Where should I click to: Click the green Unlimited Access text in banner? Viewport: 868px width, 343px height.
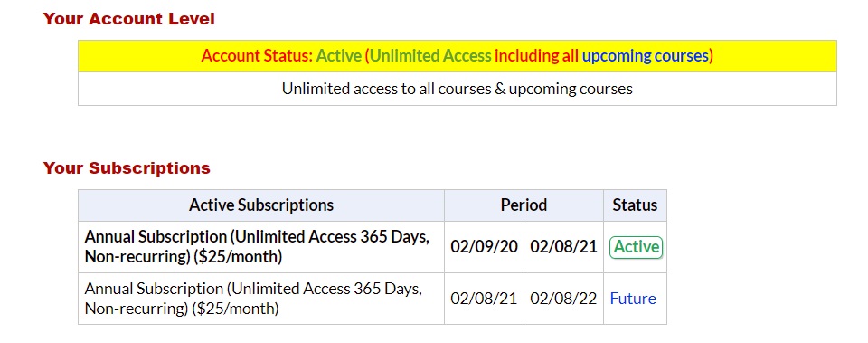(430, 56)
